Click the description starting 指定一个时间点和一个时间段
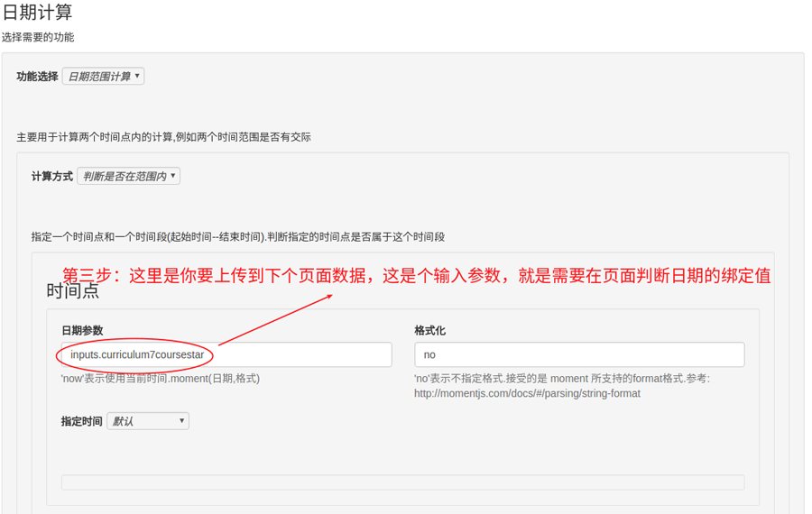812x514 pixels. pyautogui.click(x=237, y=237)
